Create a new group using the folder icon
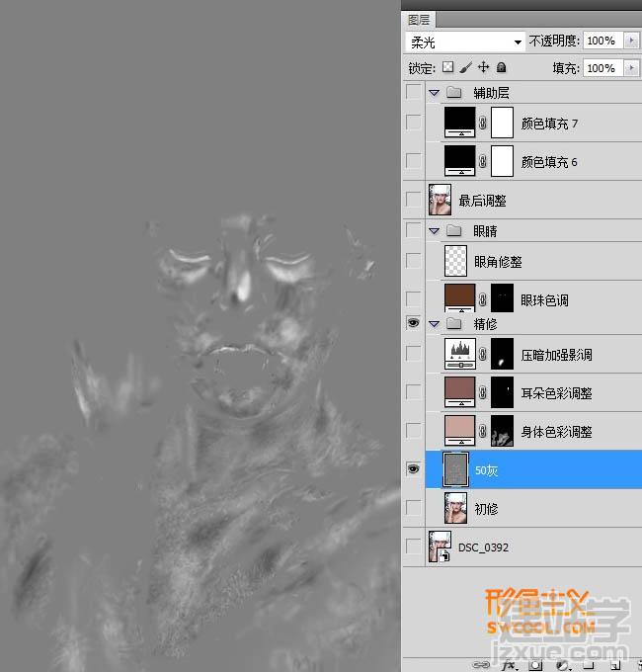The height and width of the screenshot is (672, 642). point(589,665)
